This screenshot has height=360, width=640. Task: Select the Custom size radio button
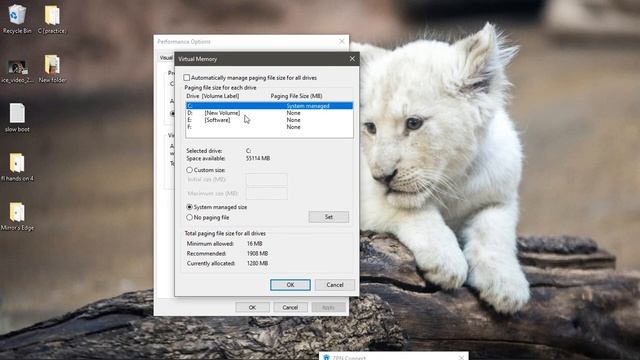[x=189, y=170]
